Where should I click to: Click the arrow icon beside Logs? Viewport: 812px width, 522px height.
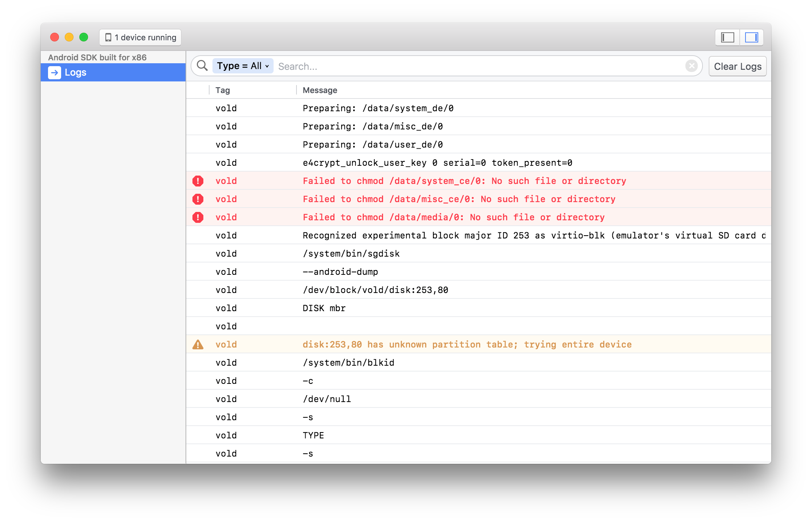[x=54, y=72]
